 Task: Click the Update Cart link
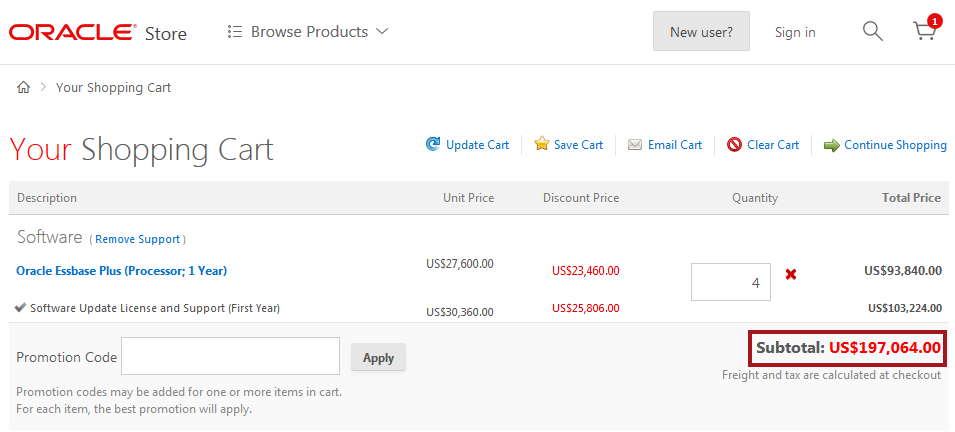(x=477, y=145)
